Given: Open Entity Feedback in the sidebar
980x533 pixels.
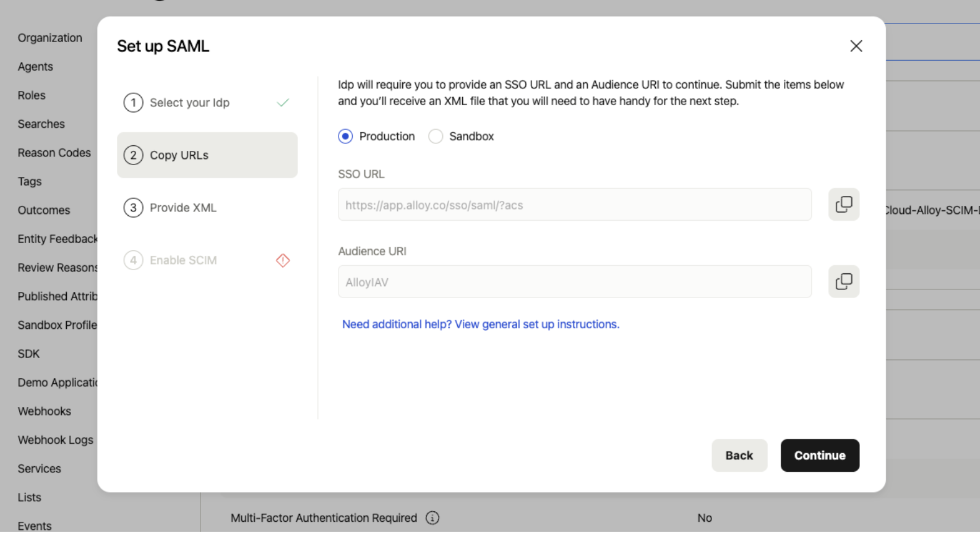Looking at the screenshot, I should [x=58, y=239].
